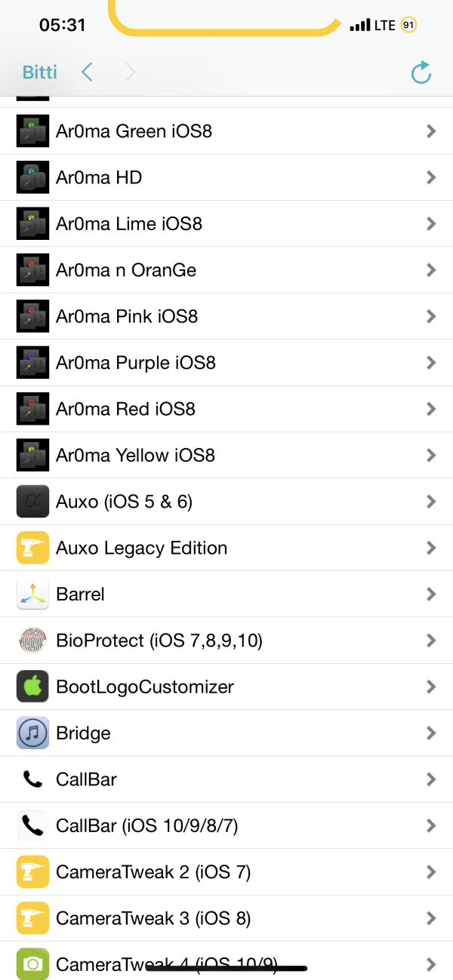Tap the forward arrow chevron in the navigation bar
The height and width of the screenshot is (980, 453).
(x=131, y=72)
